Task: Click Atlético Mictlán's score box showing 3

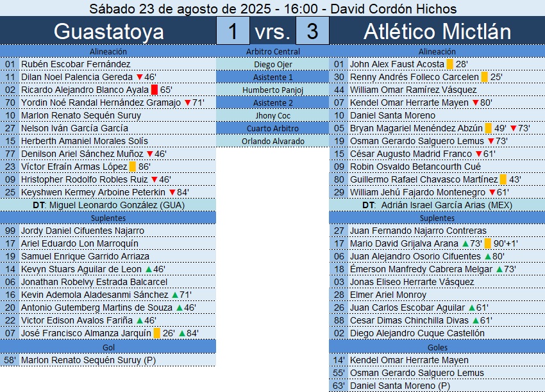Action: point(312,31)
